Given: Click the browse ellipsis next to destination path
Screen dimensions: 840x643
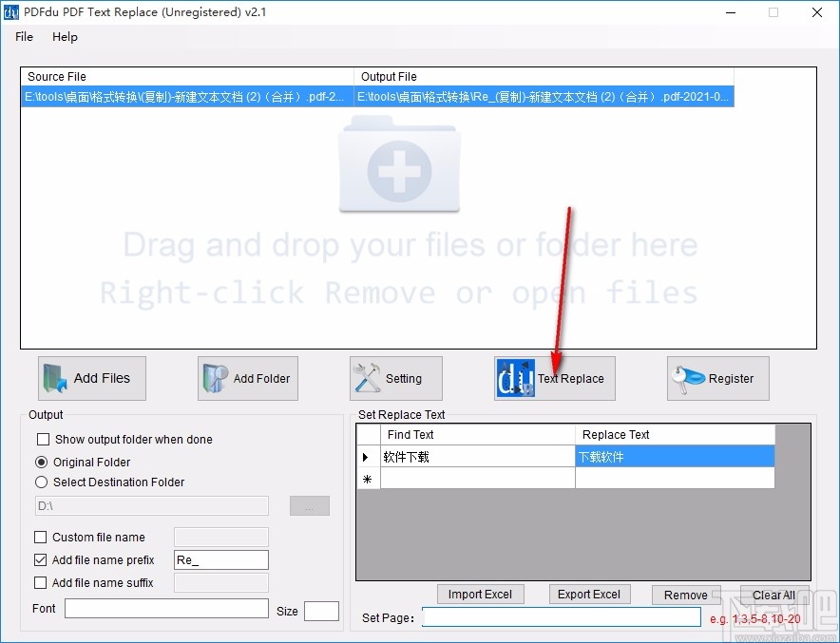Looking at the screenshot, I should 309,505.
